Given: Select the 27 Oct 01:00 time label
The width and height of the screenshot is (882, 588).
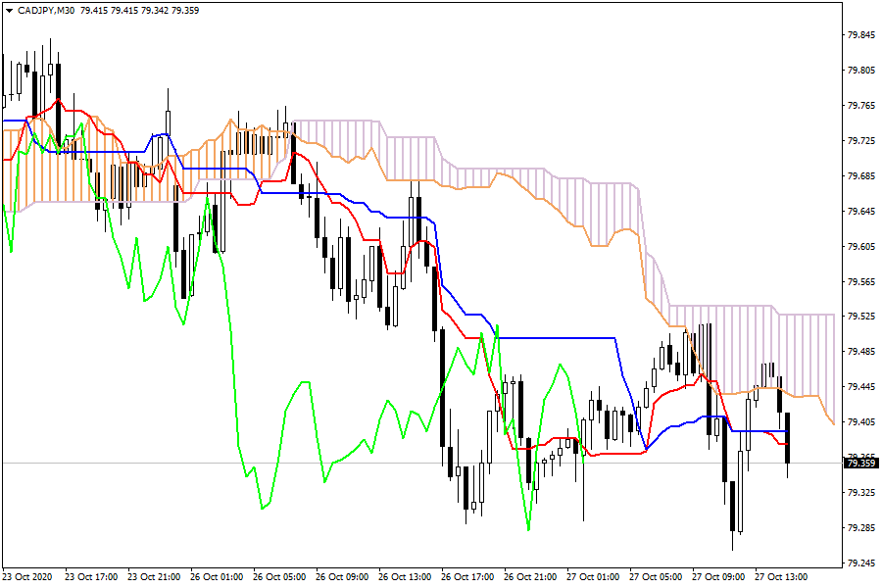Looking at the screenshot, I should [x=595, y=577].
